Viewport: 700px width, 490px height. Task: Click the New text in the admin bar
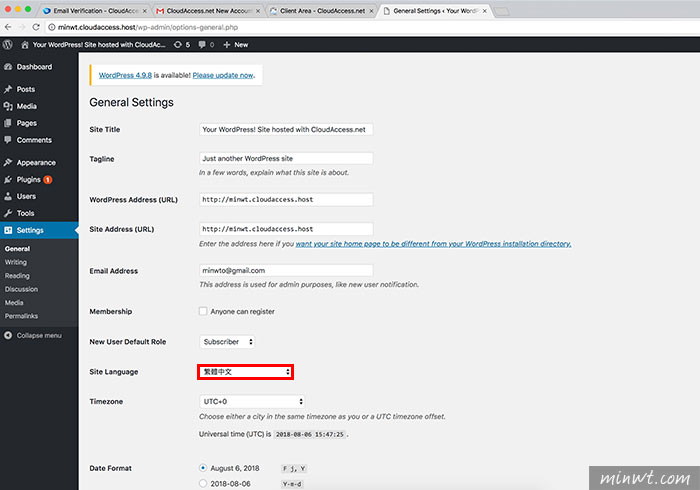(x=241, y=45)
